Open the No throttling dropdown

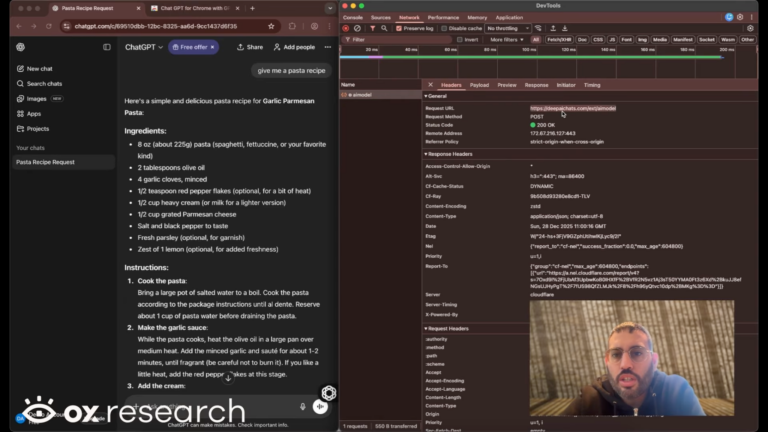click(x=508, y=28)
